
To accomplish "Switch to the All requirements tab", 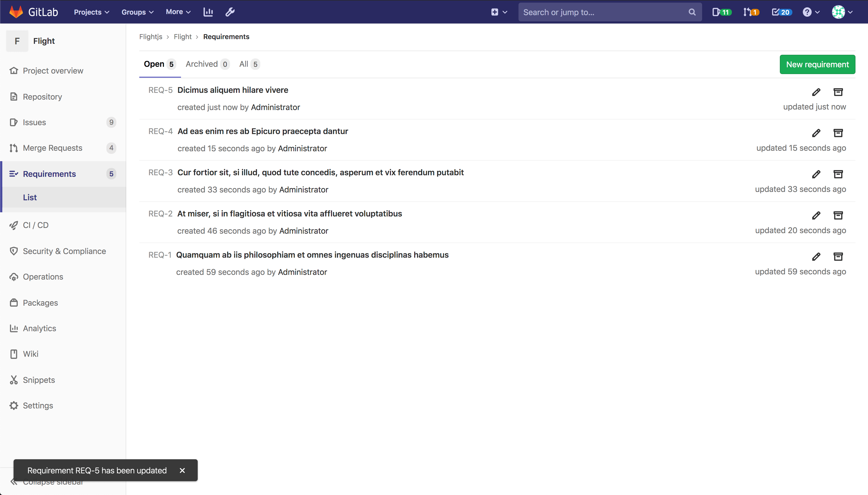I will (x=249, y=64).
